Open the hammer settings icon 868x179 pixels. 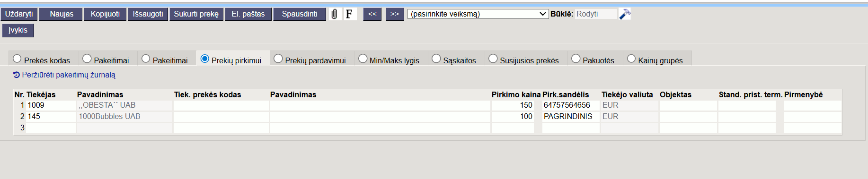[x=625, y=14]
